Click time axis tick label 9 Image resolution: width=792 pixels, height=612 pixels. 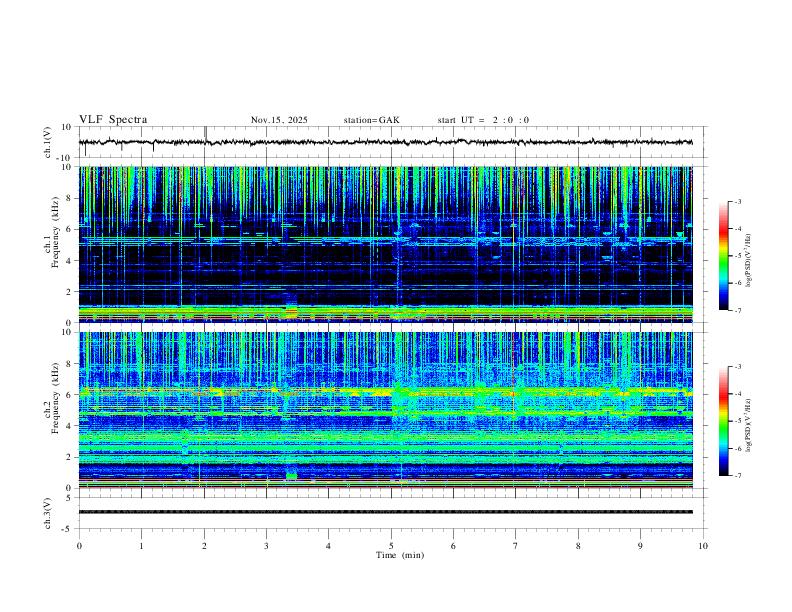click(x=640, y=546)
